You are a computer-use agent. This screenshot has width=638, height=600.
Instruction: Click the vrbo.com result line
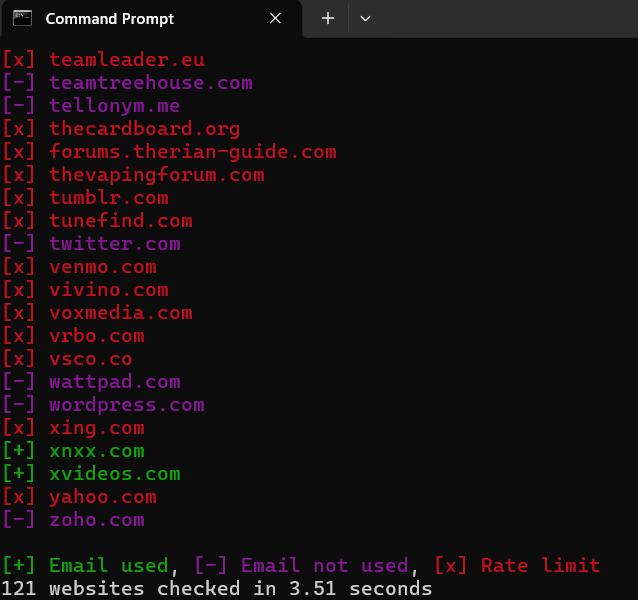click(73, 336)
